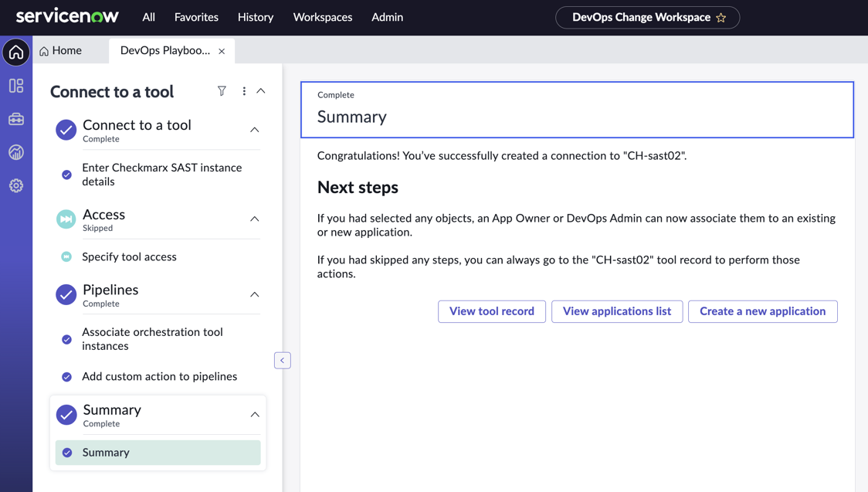Screen dimensions: 868x492
Task: Open Enter Checkmarx SAST instance details step
Action: (161, 175)
